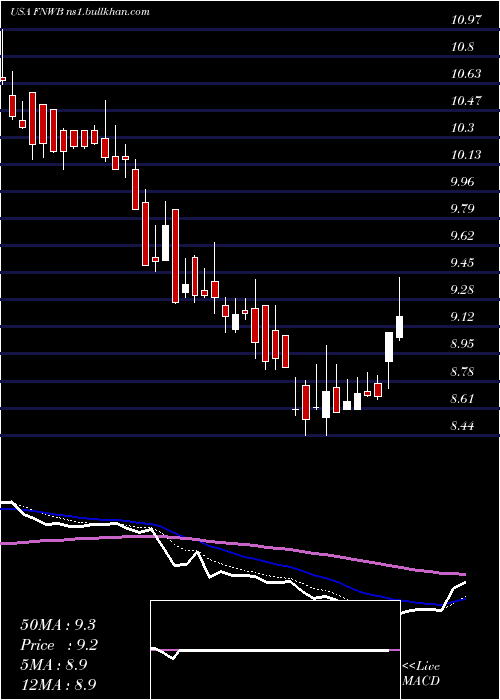Screen dimensions: 500x700
Task: Click the Price : 9.2 readout
Action: (59, 645)
